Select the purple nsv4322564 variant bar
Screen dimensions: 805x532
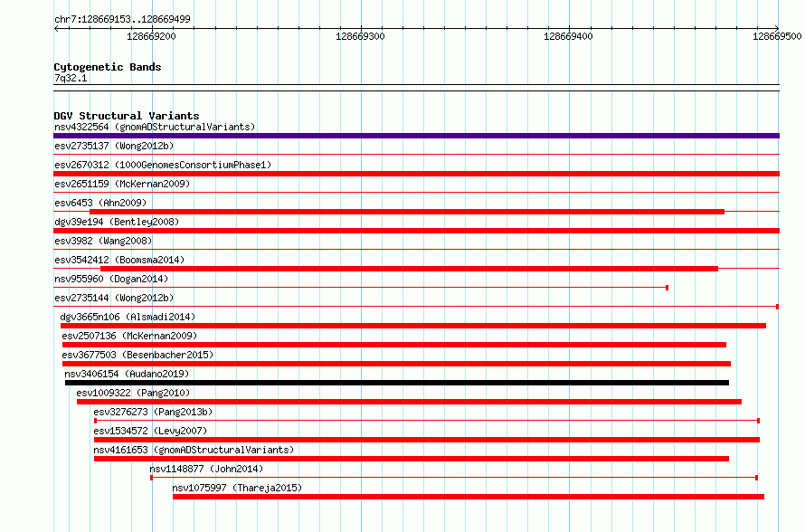pyautogui.click(x=416, y=136)
